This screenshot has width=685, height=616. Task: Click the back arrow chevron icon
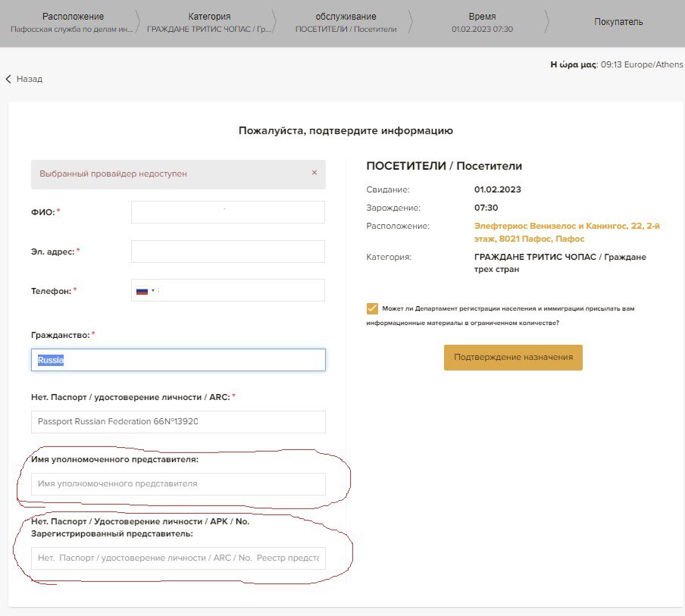[8, 79]
